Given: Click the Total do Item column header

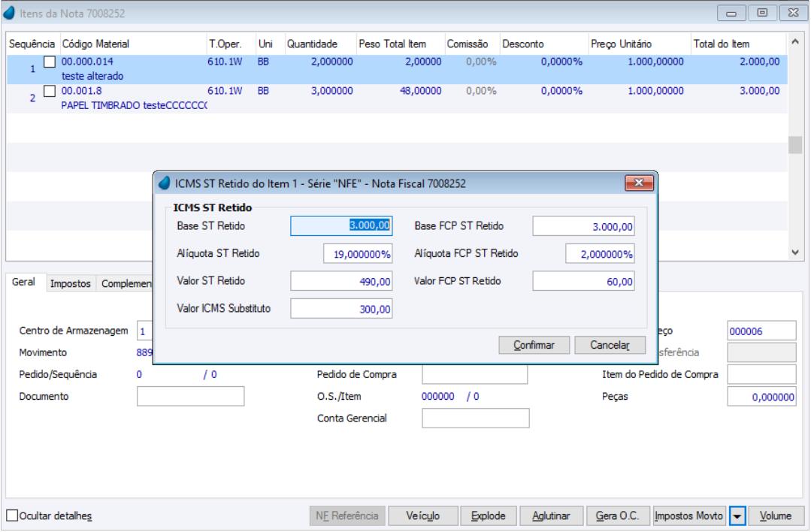Looking at the screenshot, I should click(x=738, y=44).
